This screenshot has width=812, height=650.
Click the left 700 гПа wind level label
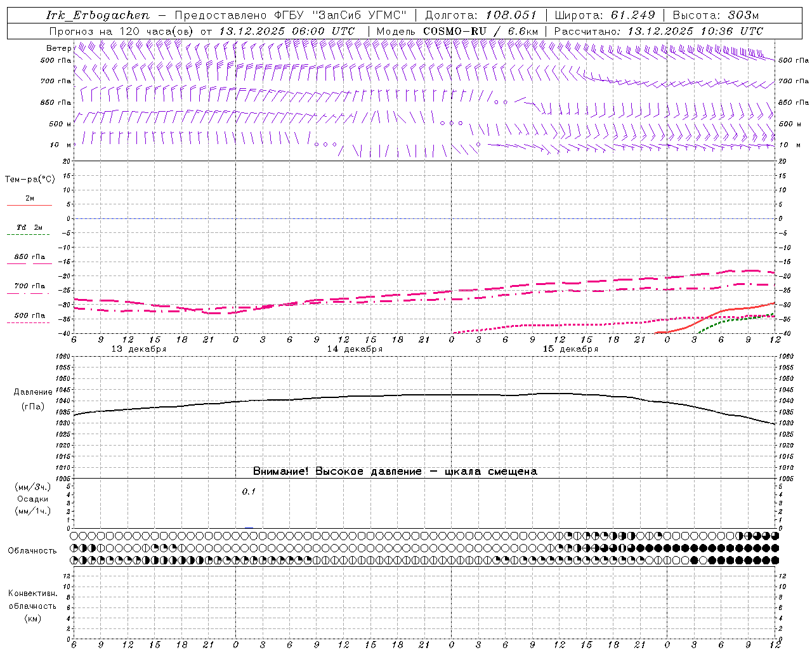click(56, 81)
